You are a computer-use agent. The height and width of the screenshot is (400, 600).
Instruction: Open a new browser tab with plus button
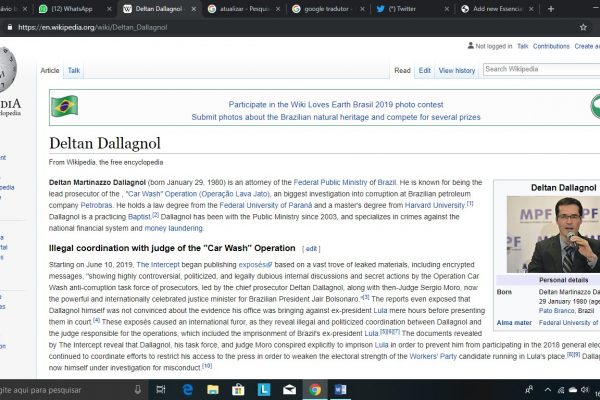point(551,9)
